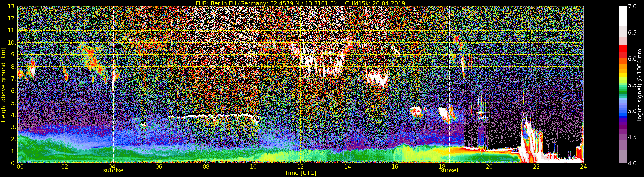Click the '10' time axis tick label
Screen dimensions: 644x177
pyautogui.click(x=253, y=167)
